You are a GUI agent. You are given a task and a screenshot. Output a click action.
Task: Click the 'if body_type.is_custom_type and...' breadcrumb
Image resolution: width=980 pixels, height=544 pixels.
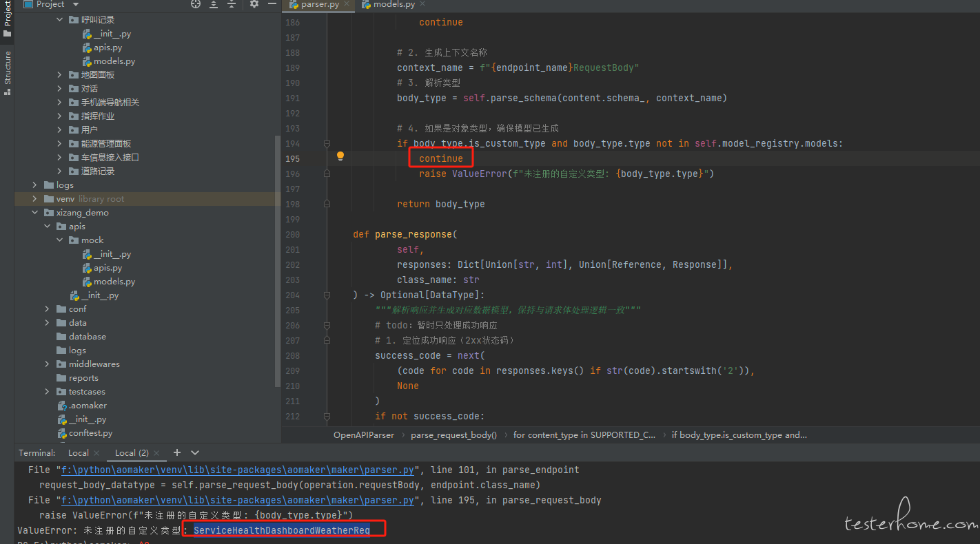(739, 435)
